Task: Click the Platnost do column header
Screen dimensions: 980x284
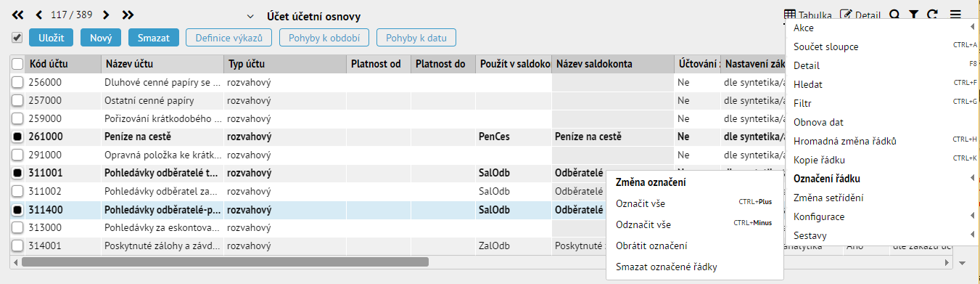Action: (x=443, y=64)
